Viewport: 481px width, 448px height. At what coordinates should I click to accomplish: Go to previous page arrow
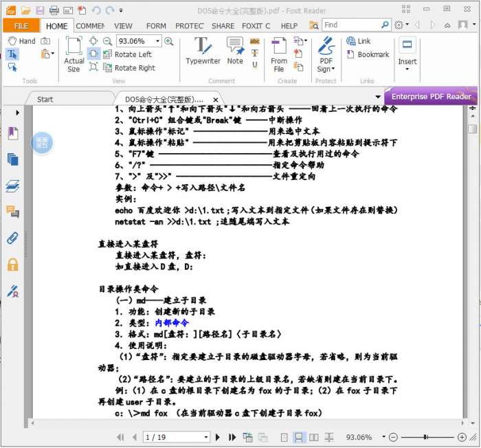[135, 437]
